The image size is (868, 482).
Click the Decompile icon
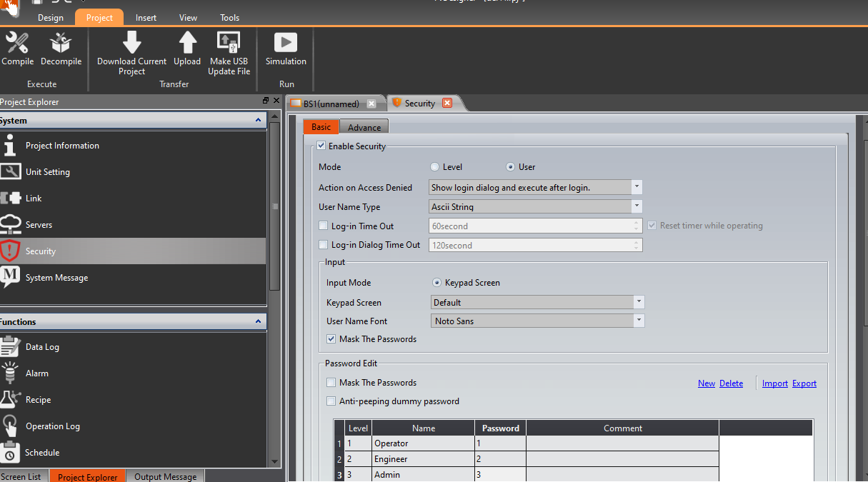61,44
